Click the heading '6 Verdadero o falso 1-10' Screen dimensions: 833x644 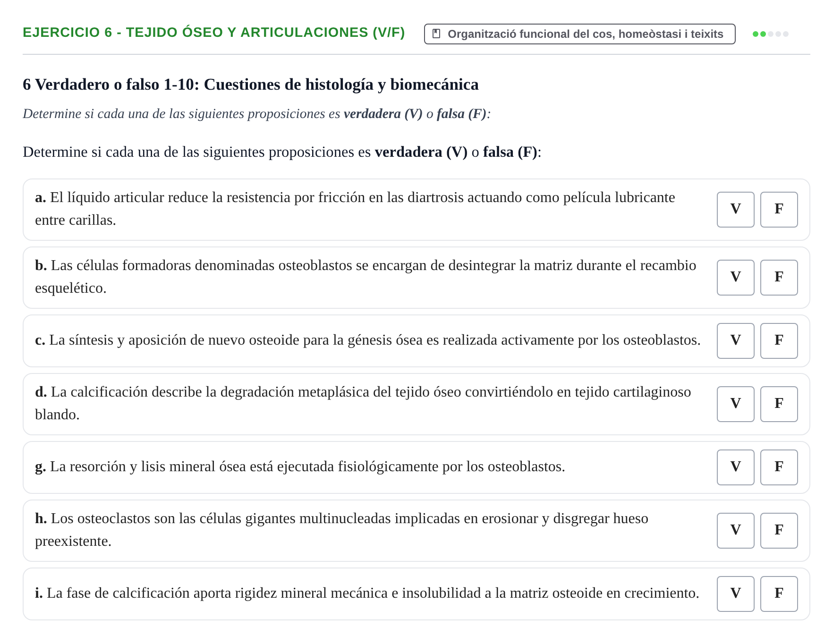(x=250, y=85)
